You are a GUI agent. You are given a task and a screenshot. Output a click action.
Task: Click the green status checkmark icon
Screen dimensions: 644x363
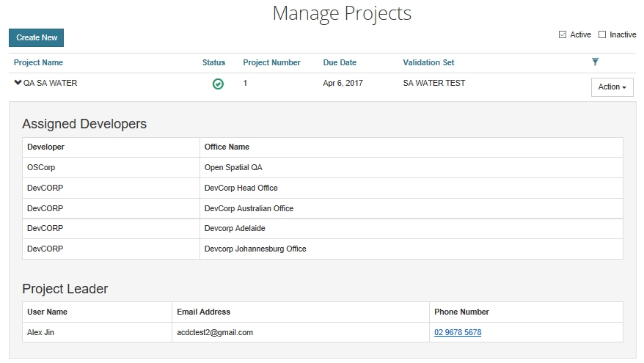218,84
